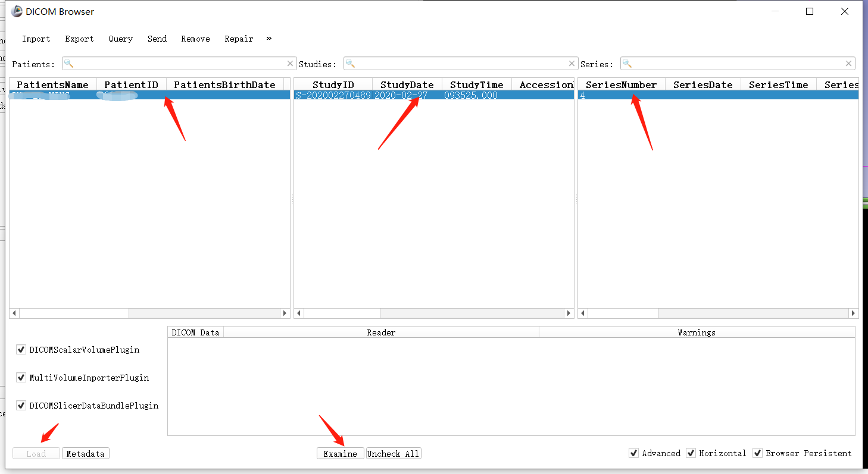The width and height of the screenshot is (868, 474).
Task: Click the Metadata button
Action: pyautogui.click(x=86, y=454)
